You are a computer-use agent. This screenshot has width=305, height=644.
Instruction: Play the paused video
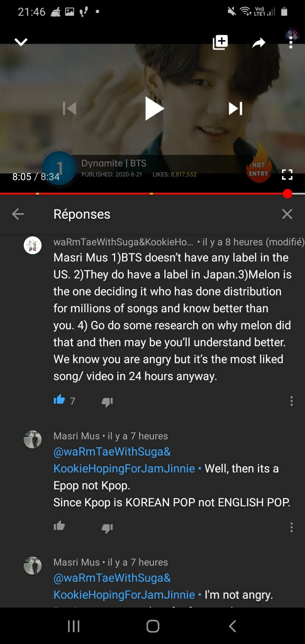pos(154,108)
